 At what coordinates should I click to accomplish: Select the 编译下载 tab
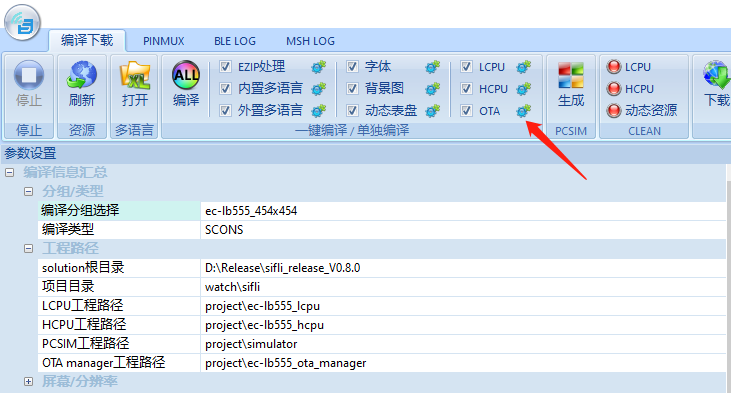pos(87,41)
